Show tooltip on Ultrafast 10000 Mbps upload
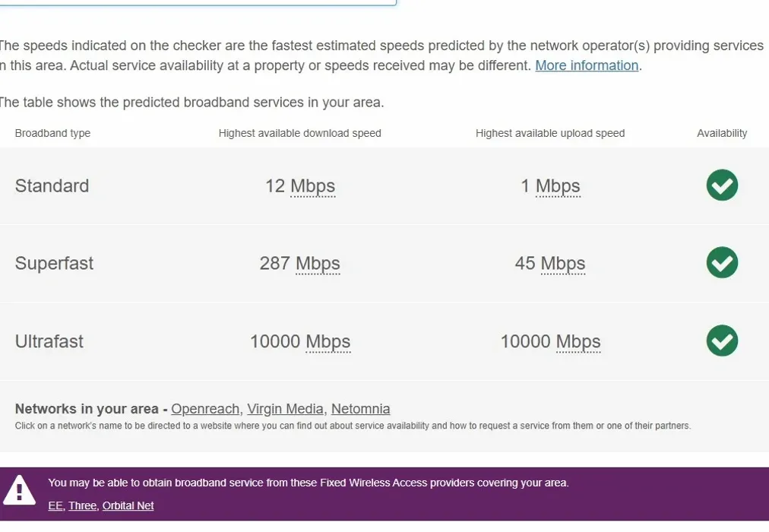This screenshot has width=769, height=532. pos(580,341)
